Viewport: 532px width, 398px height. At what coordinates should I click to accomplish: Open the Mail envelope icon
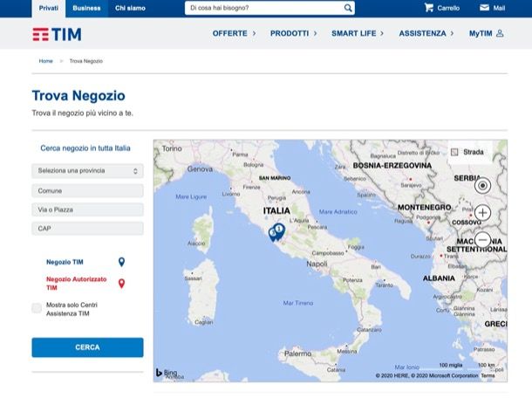click(x=484, y=8)
